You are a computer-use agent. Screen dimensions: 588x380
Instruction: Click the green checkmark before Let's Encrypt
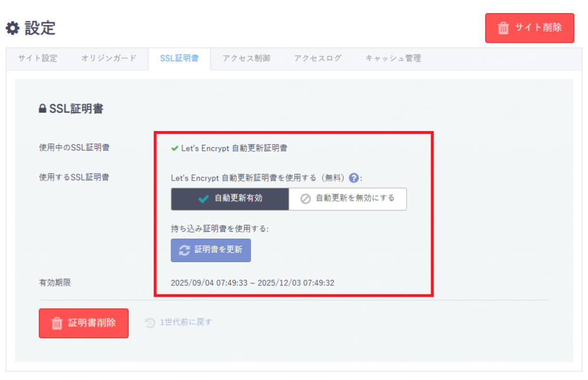tap(175, 148)
